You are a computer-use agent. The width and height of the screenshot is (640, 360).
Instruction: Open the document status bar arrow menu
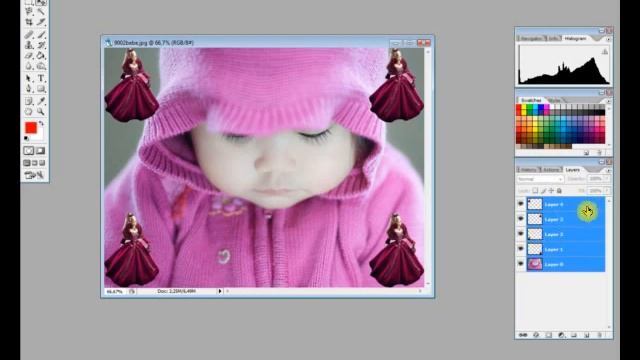pos(220,291)
